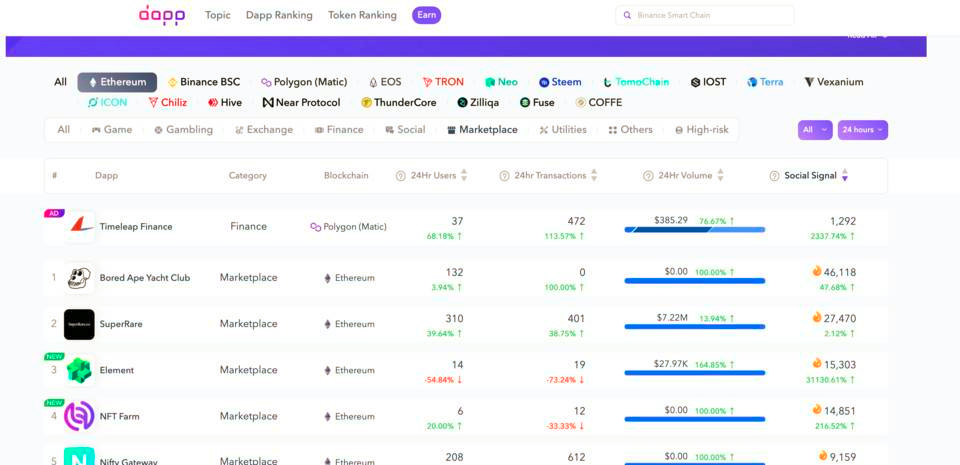Select the All blockchains filter
Viewport: 960px width, 465px height.
coord(60,82)
